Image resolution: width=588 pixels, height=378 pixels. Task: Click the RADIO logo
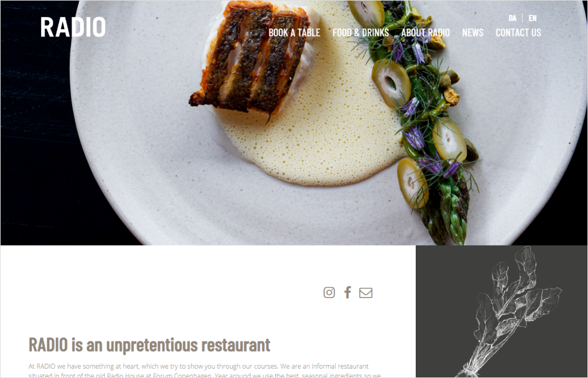click(x=73, y=27)
